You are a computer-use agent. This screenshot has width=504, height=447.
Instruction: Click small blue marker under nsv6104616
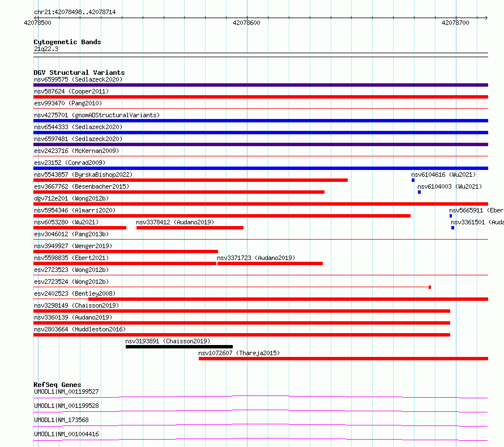[x=413, y=180]
